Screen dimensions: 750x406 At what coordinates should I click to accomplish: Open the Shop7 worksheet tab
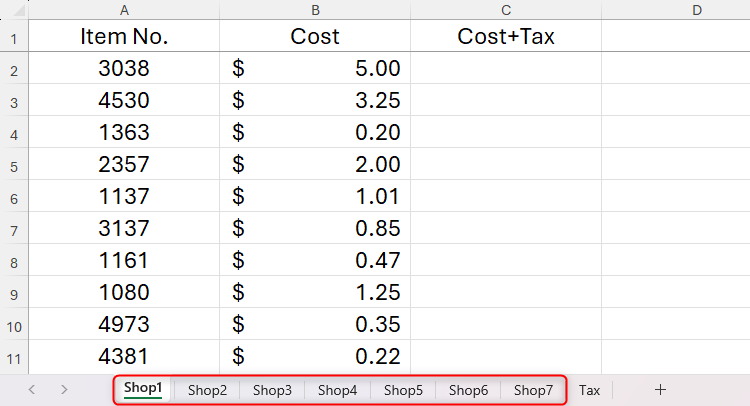click(533, 390)
